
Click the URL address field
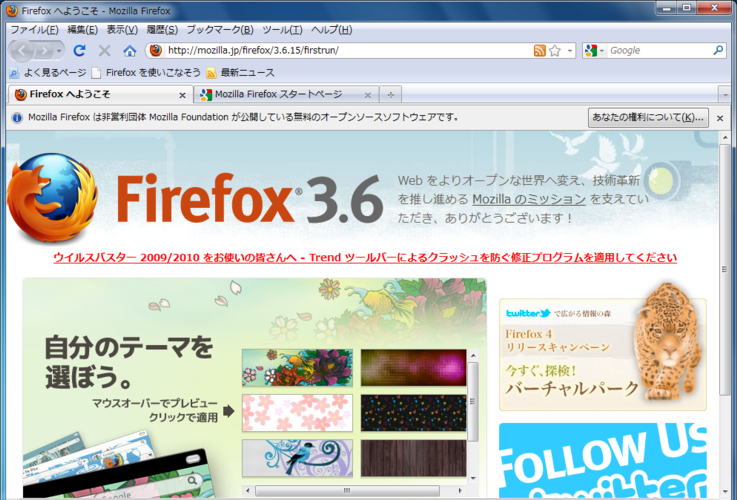pos(348,50)
